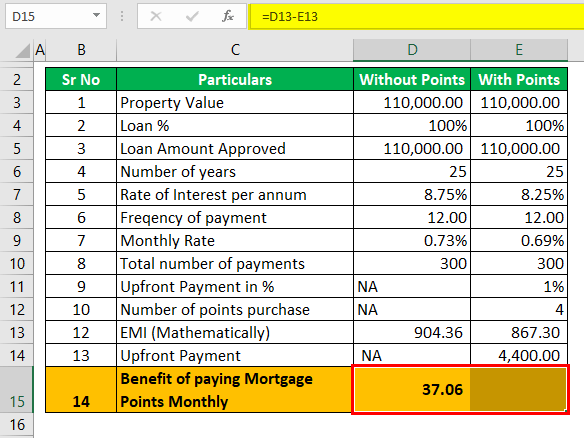Click the 'Loan Amount Approved' cell
Screen dimensions: 584x438
[235, 149]
